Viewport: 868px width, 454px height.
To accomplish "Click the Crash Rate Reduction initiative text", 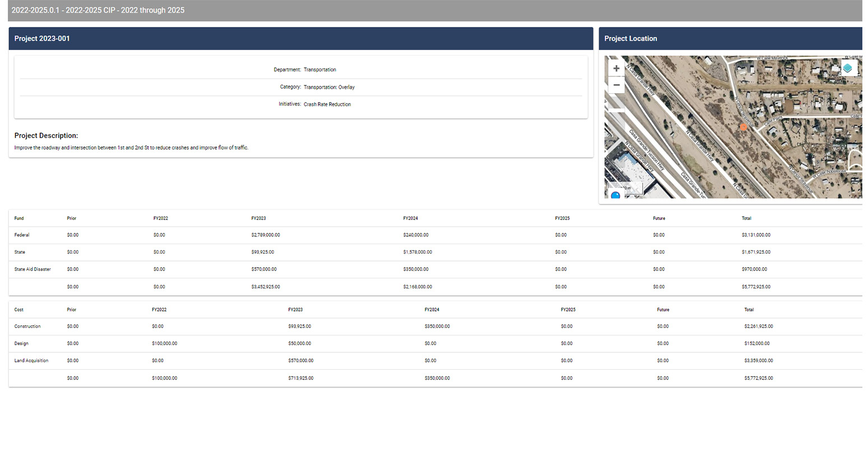I will click(x=327, y=104).
